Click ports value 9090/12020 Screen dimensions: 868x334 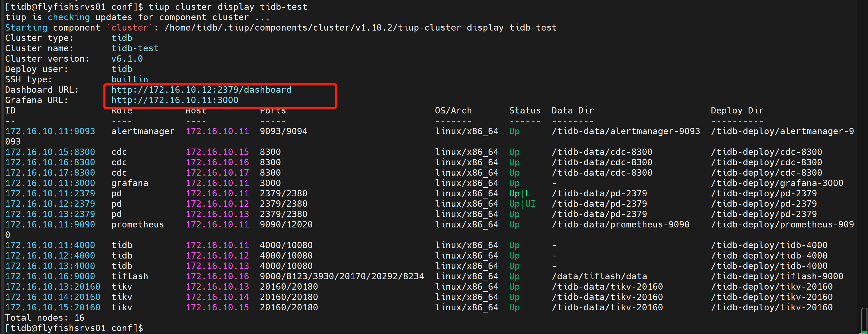(286, 225)
